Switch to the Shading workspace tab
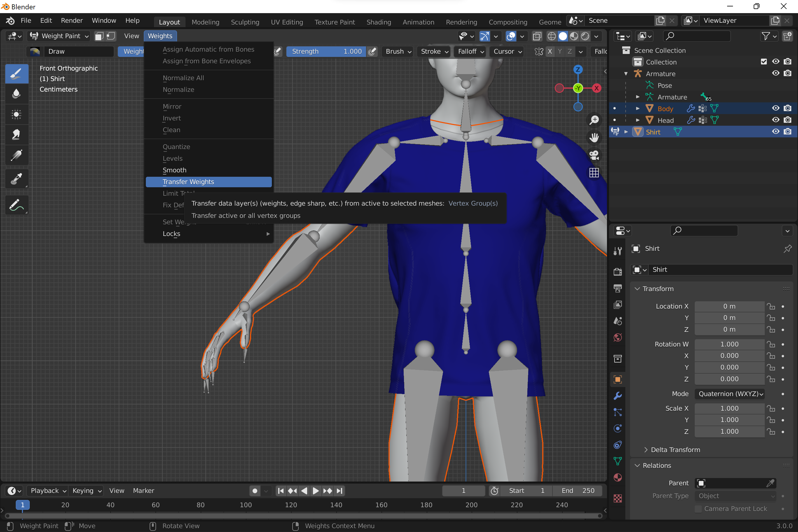This screenshot has height=532, width=798. pyautogui.click(x=379, y=22)
